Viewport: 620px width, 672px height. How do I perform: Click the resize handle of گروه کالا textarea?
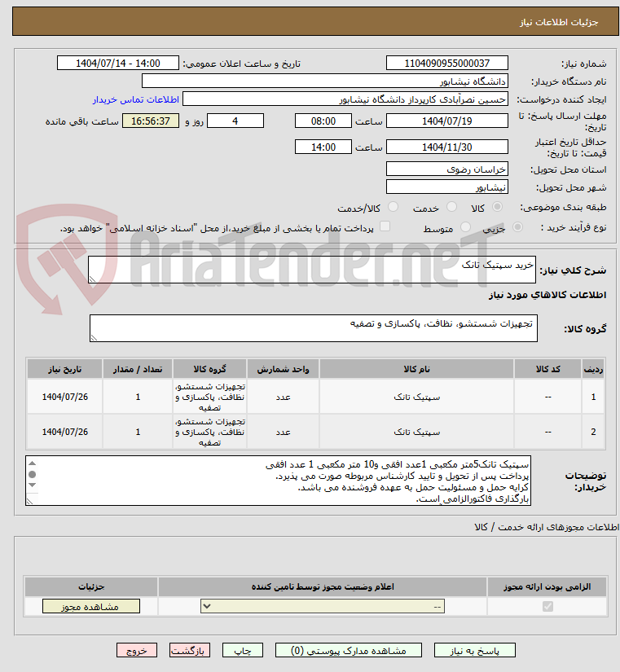coord(94,338)
